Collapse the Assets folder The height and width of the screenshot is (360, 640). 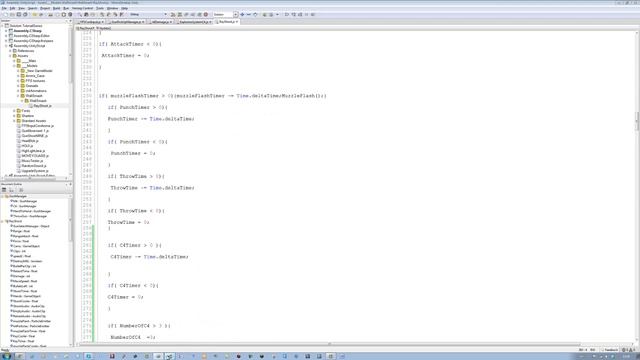[10, 56]
